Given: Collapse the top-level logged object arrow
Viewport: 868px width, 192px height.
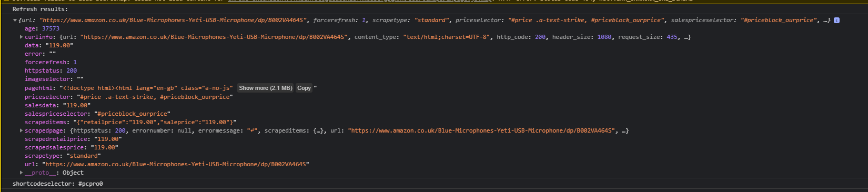Looking at the screenshot, I should coord(15,20).
